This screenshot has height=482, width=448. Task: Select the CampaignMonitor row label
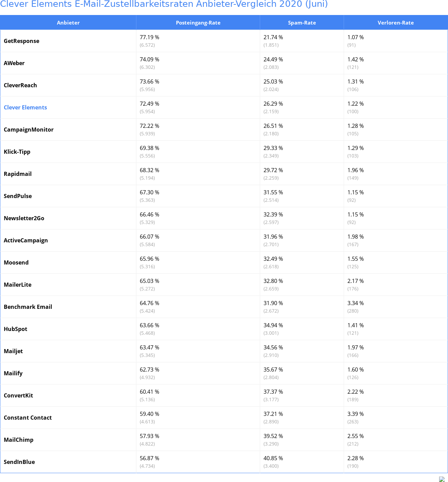(29, 130)
